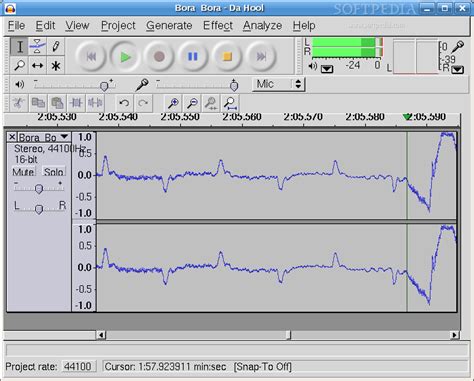Open the Help menu
Image resolution: width=474 pixels, height=381 pixels.
tap(304, 26)
